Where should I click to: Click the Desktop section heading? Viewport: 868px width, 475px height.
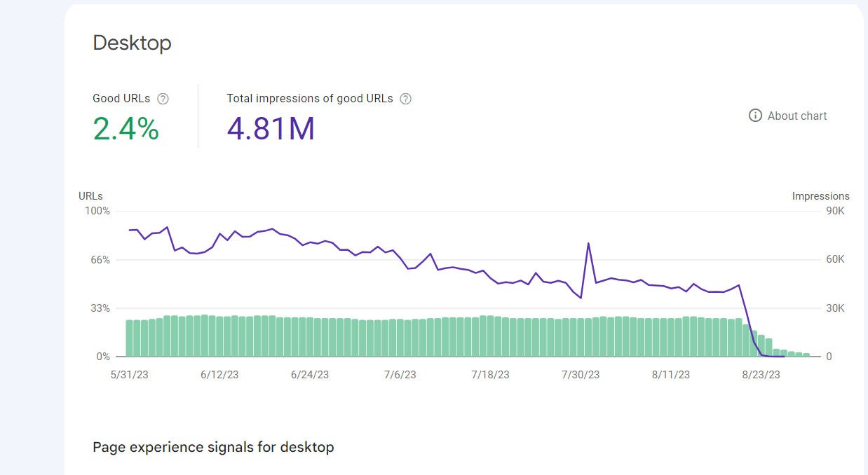click(132, 43)
